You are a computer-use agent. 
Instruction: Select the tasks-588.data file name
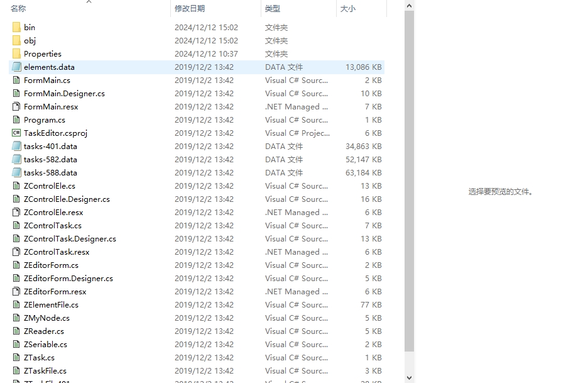(x=50, y=172)
